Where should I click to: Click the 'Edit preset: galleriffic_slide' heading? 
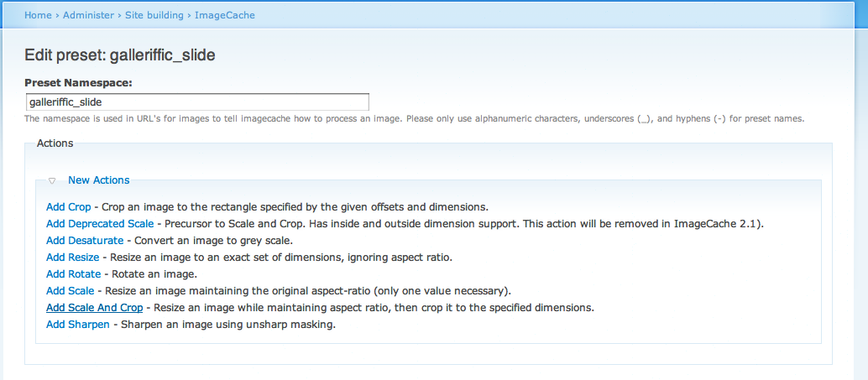[x=119, y=55]
